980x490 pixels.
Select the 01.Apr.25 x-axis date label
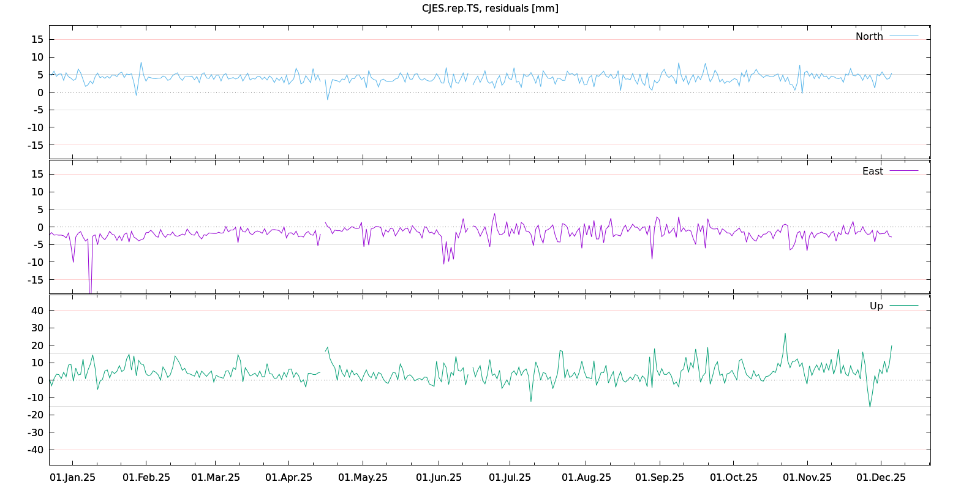point(288,478)
